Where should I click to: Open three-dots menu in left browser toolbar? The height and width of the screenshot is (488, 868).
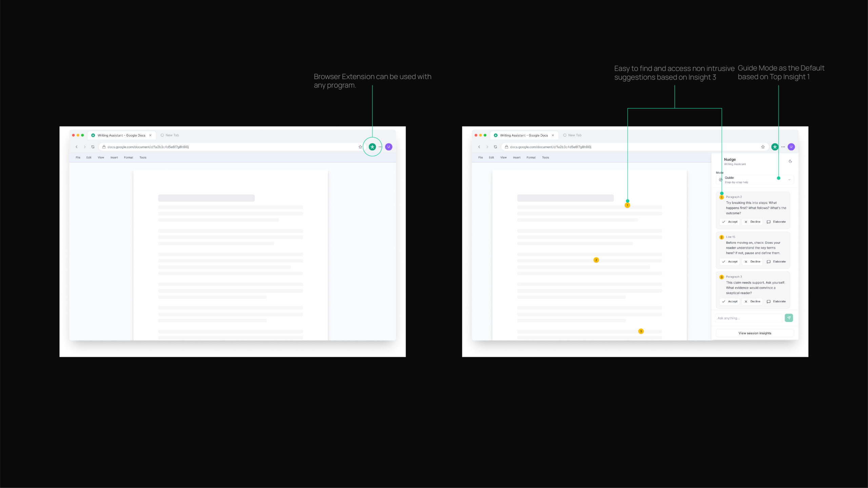pyautogui.click(x=380, y=147)
